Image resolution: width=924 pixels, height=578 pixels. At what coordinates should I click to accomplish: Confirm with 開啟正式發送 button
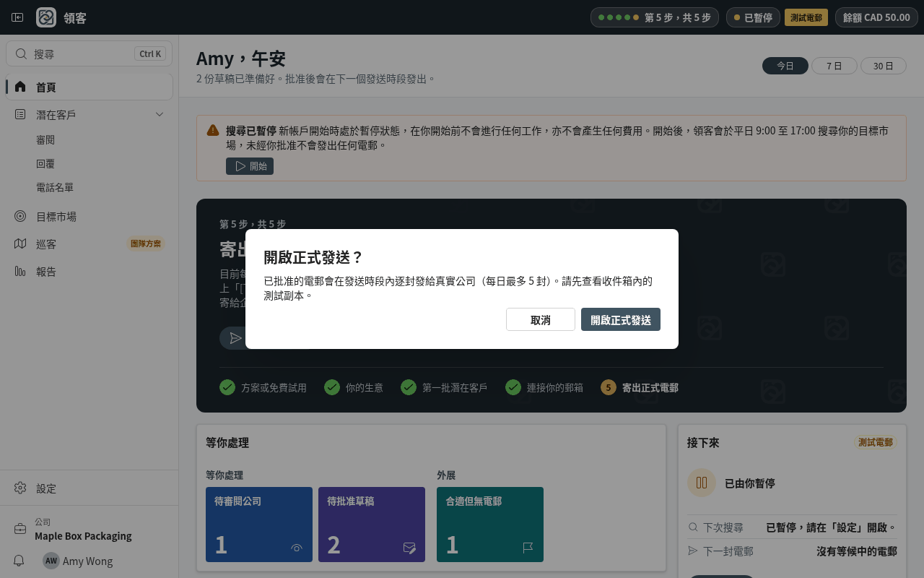621,319
